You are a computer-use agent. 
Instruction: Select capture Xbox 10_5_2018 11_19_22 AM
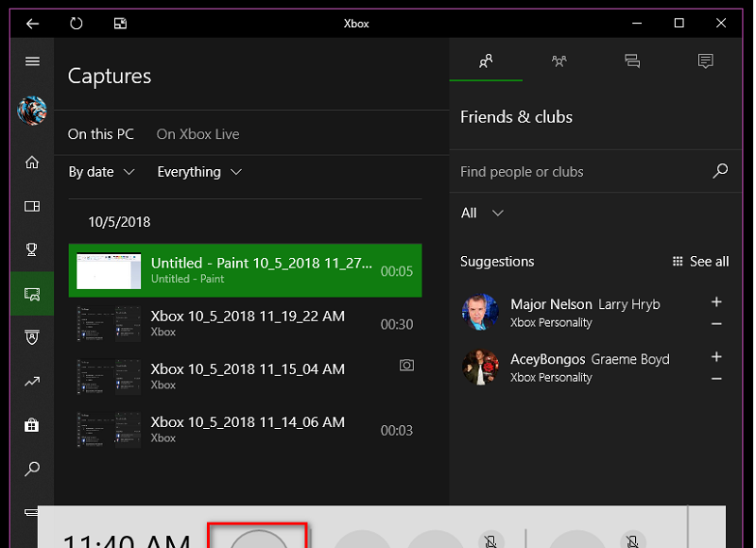point(245,324)
